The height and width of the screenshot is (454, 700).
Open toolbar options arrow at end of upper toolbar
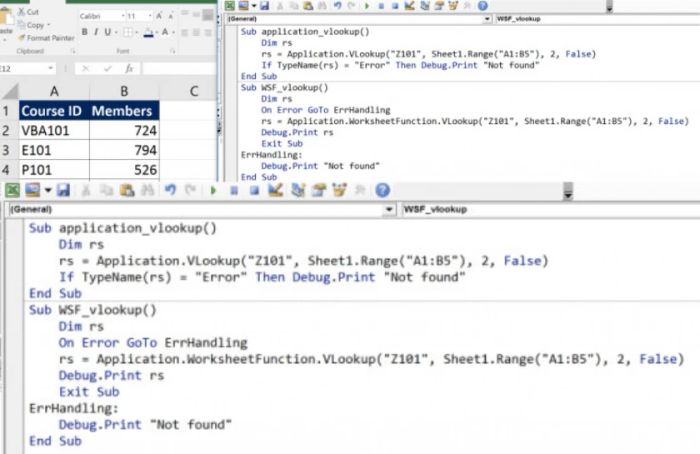[x=609, y=6]
